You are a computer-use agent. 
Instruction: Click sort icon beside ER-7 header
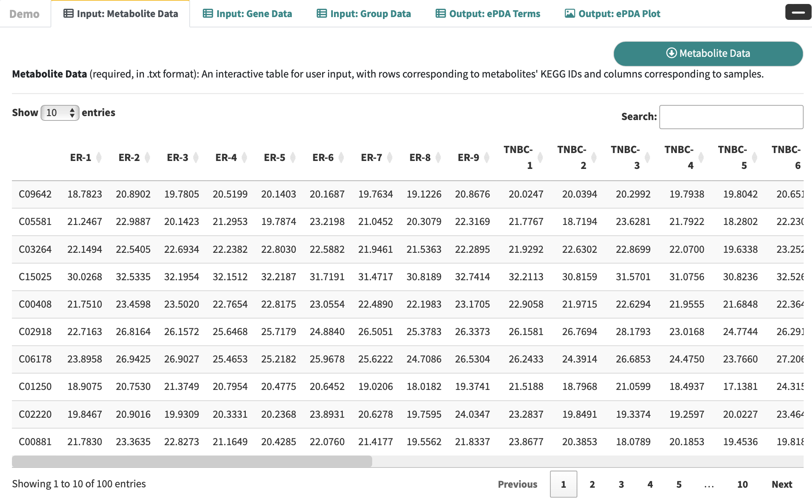[x=390, y=158]
